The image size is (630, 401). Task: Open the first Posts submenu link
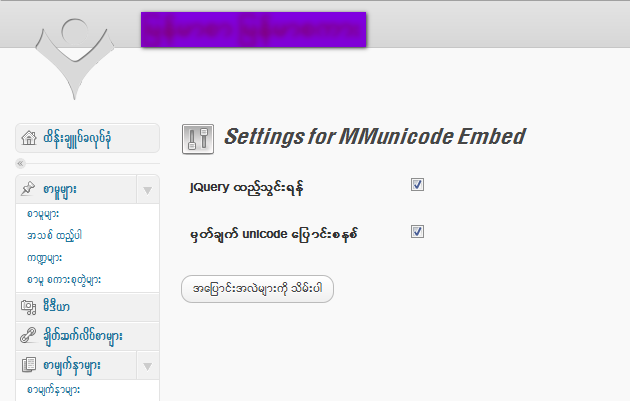(43, 214)
